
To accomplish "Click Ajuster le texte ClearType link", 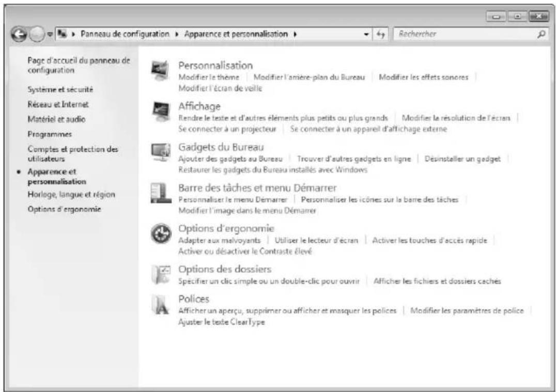I will pyautogui.click(x=221, y=322).
